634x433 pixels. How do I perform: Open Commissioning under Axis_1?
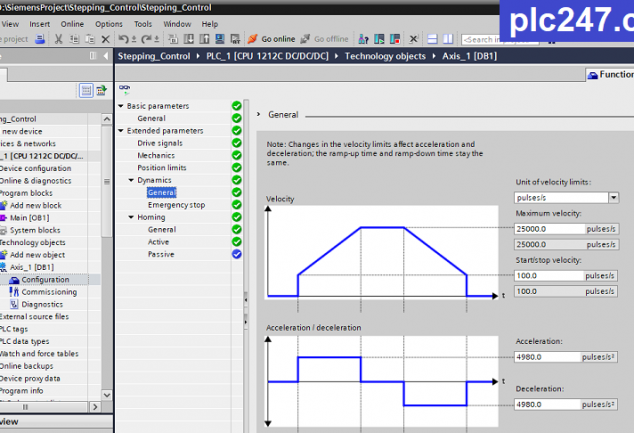tap(49, 292)
